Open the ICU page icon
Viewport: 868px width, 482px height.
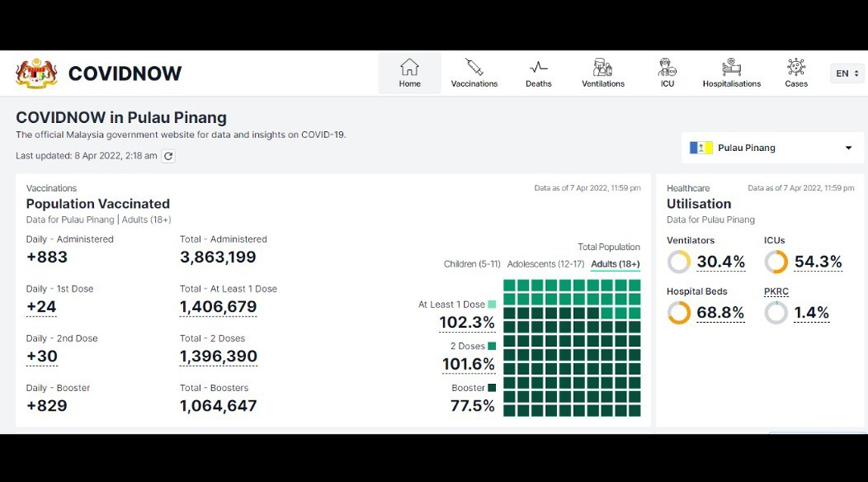coord(667,67)
